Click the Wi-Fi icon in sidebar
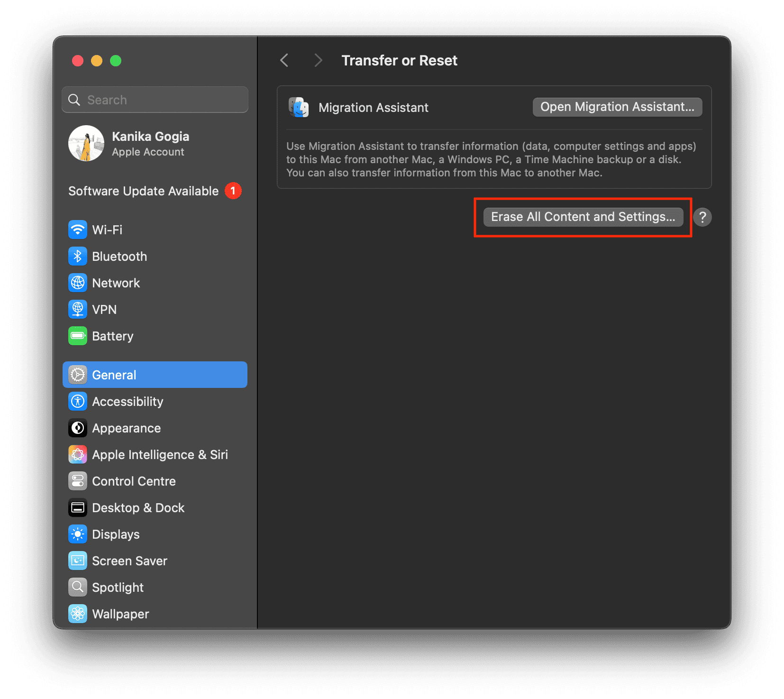 click(x=78, y=230)
